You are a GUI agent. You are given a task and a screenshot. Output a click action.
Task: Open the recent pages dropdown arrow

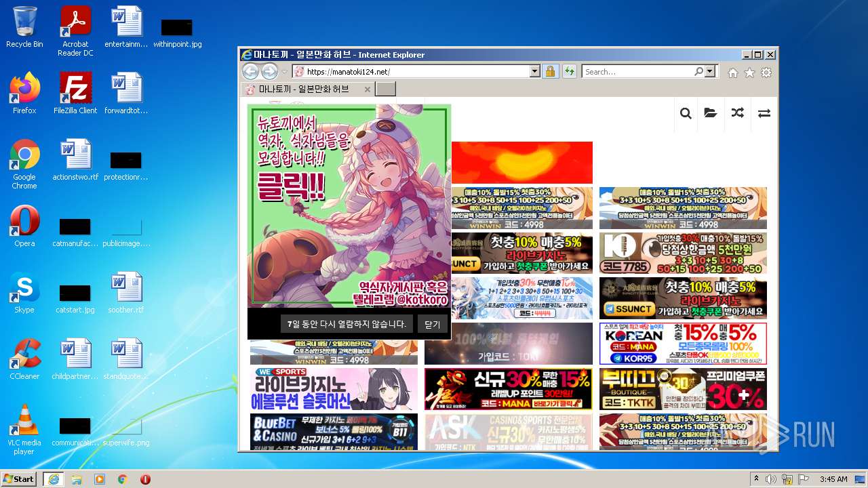coord(285,71)
